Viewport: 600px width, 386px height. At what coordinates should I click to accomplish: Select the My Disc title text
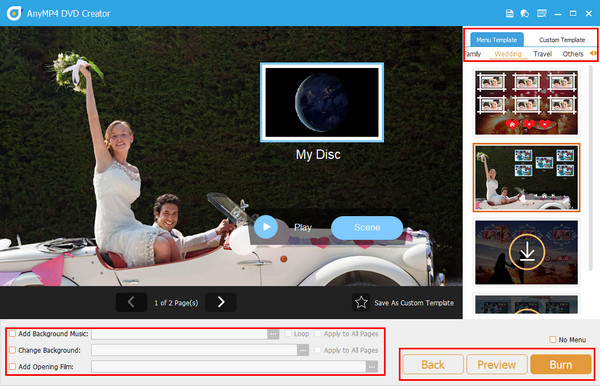click(318, 155)
